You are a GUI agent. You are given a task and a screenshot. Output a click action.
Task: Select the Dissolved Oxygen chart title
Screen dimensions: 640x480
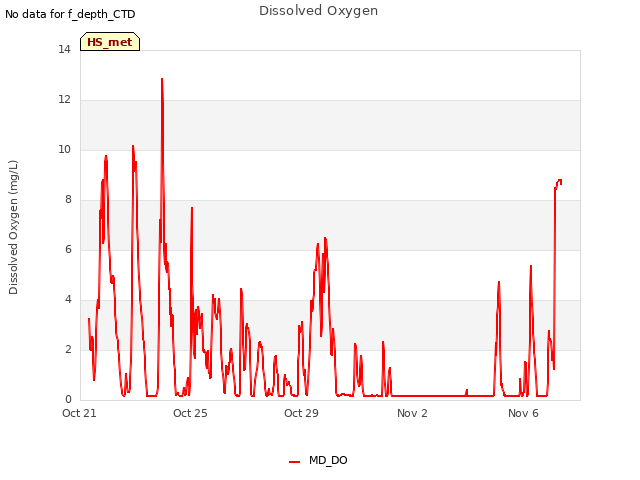[x=318, y=11]
